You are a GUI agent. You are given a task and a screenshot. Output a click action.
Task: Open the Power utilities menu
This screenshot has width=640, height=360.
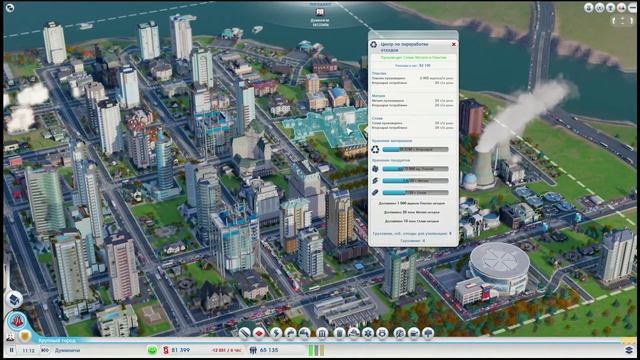[276, 333]
